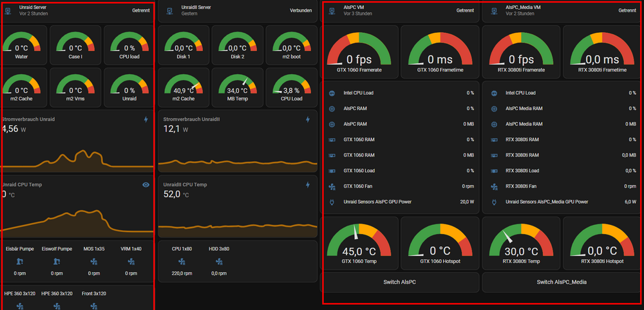Click the lightning icon on Stromverbrauch Unraid
The height and width of the screenshot is (310, 644).
pos(146,120)
